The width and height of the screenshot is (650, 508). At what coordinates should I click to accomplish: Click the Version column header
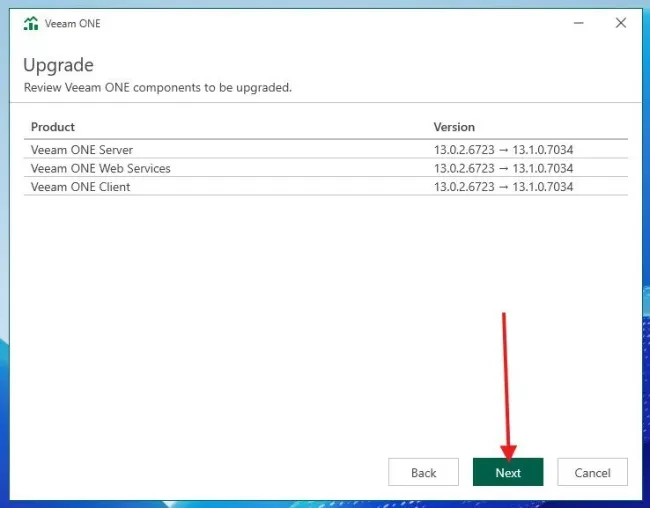tap(454, 127)
